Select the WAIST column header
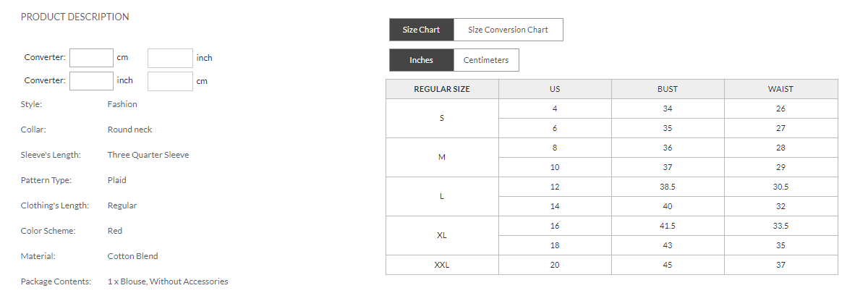Screen dimensions: 868x301 click(x=780, y=89)
